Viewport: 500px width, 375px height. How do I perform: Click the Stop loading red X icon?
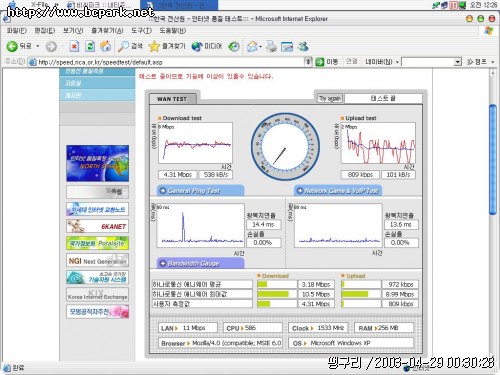[x=74, y=46]
